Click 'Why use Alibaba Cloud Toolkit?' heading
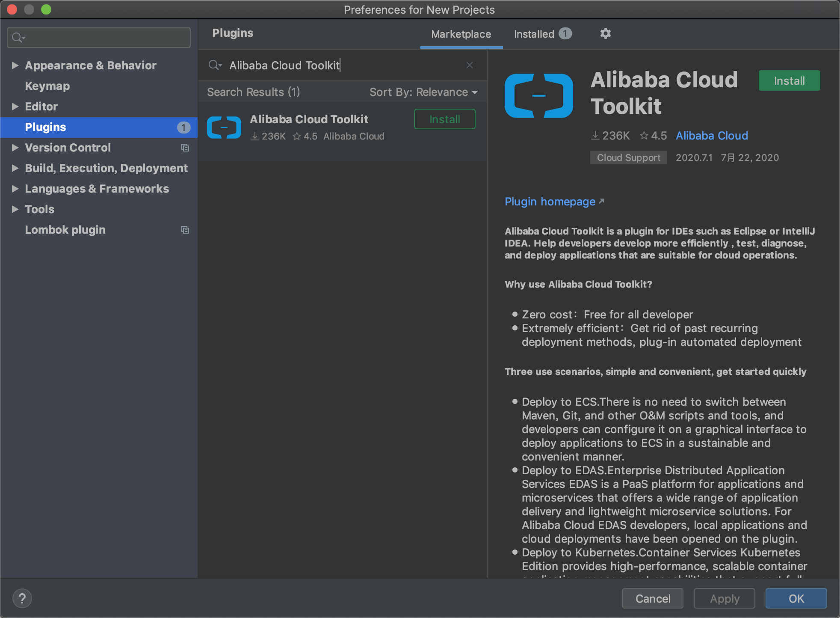 tap(578, 284)
